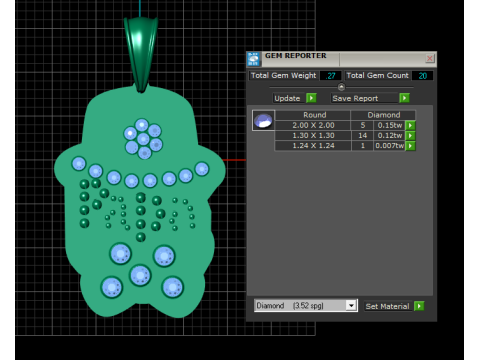The image size is (480, 360).
Task: Click the quantity 14 cell
Action: 362,136
